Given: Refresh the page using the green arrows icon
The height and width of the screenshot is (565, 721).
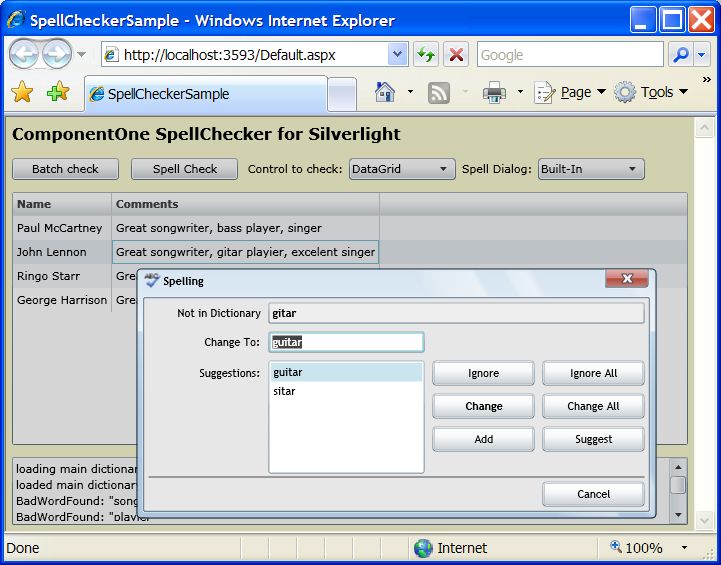Looking at the screenshot, I should click(426, 55).
